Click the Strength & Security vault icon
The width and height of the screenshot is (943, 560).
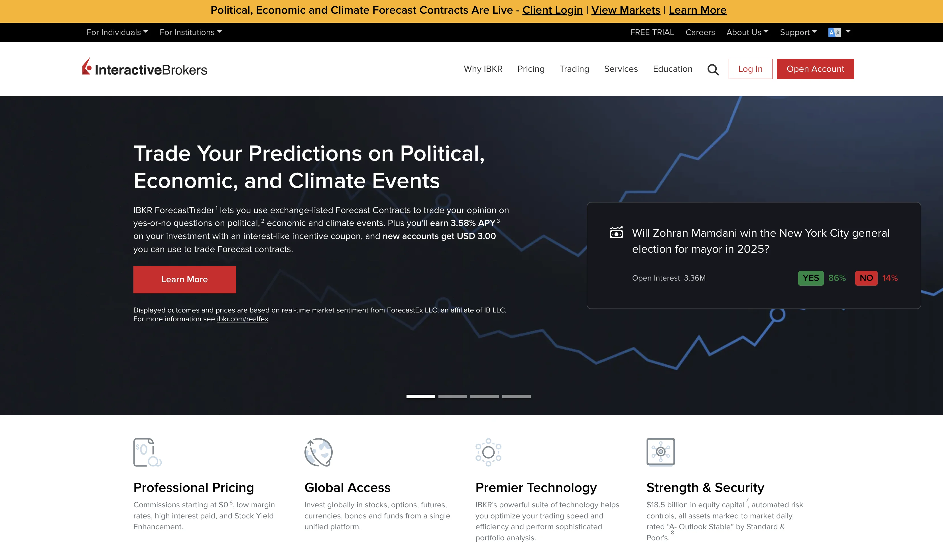(x=660, y=452)
